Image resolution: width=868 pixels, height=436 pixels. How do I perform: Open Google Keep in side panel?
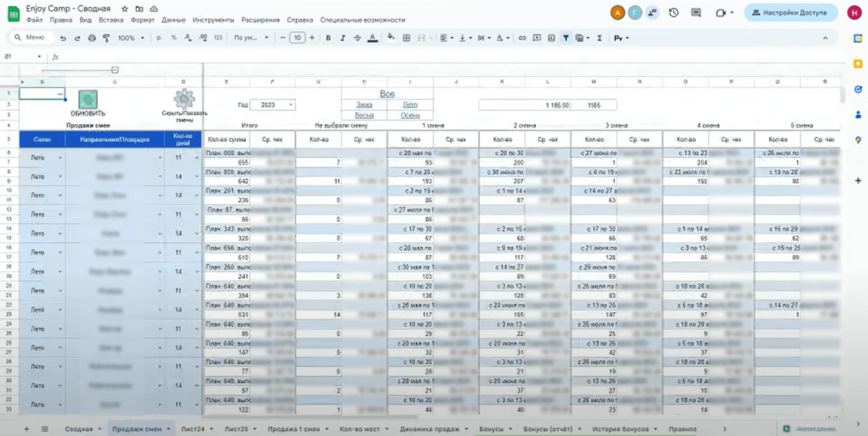click(x=858, y=64)
